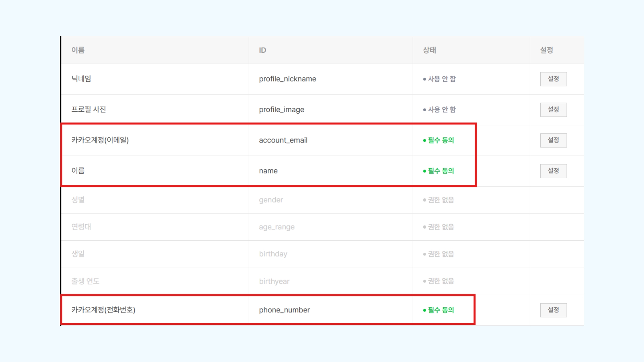The width and height of the screenshot is (644, 362).
Task: Click the account_email ID cell
Action: (x=283, y=140)
